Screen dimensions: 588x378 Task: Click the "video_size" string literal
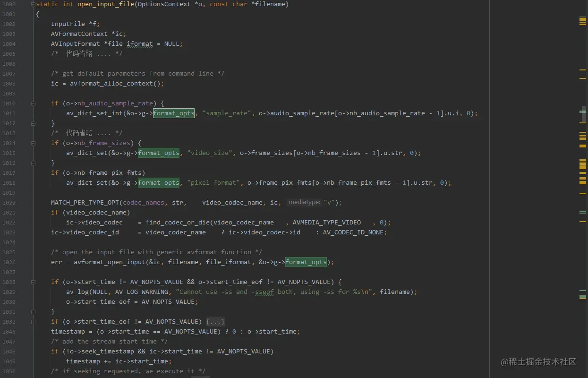[x=210, y=153]
